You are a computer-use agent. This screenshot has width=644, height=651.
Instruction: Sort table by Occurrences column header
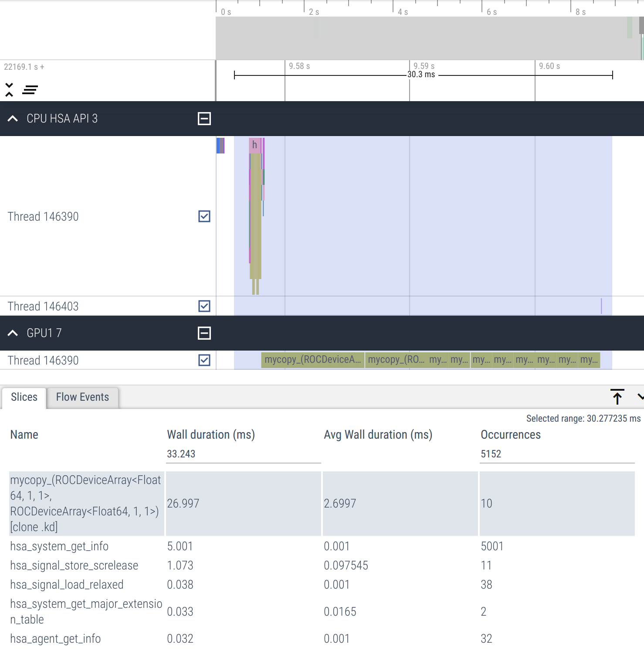510,435
